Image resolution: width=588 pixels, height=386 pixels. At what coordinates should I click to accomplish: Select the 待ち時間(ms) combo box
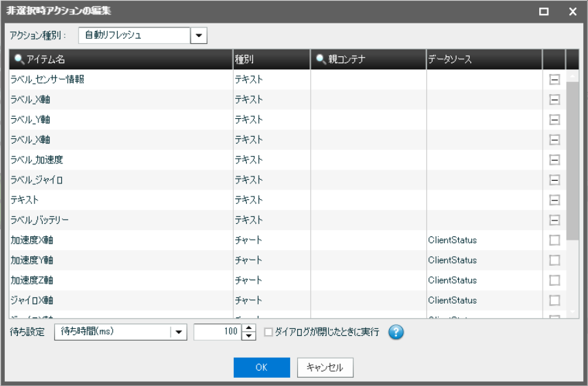click(x=112, y=332)
